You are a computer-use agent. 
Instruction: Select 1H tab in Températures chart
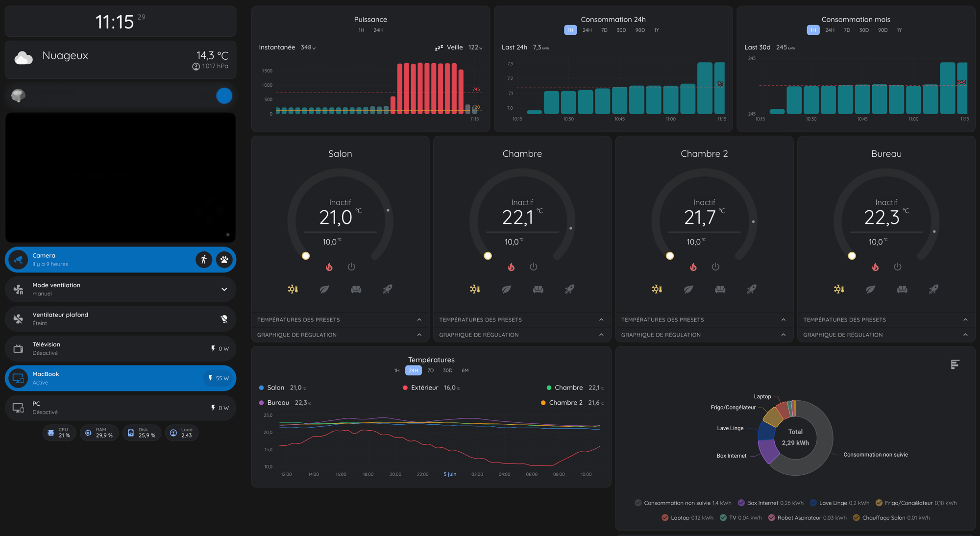coord(397,370)
